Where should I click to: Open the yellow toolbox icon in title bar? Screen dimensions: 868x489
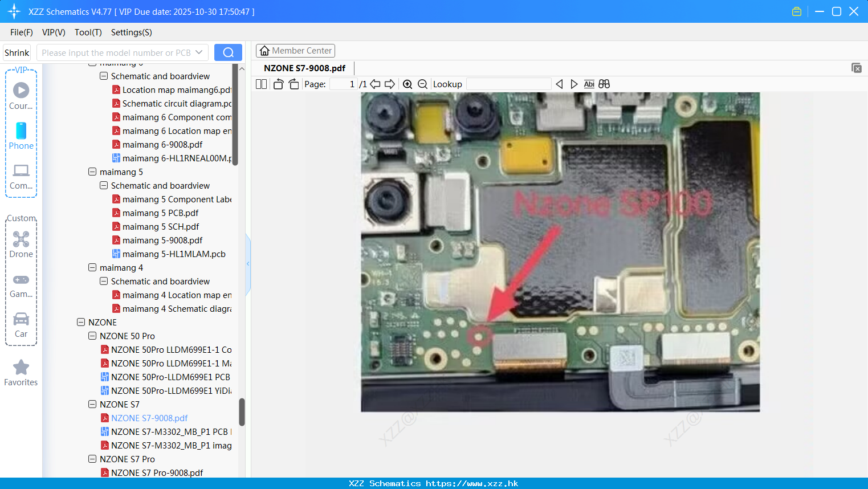tap(797, 11)
